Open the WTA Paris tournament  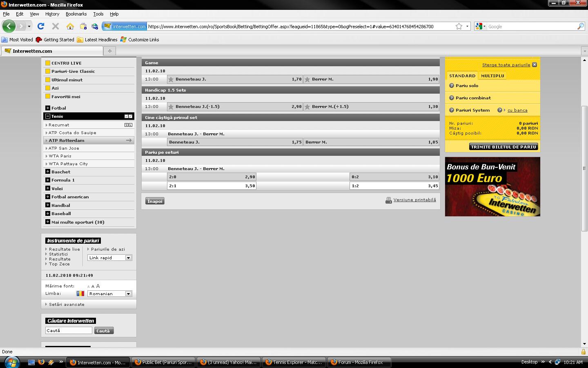pos(60,156)
